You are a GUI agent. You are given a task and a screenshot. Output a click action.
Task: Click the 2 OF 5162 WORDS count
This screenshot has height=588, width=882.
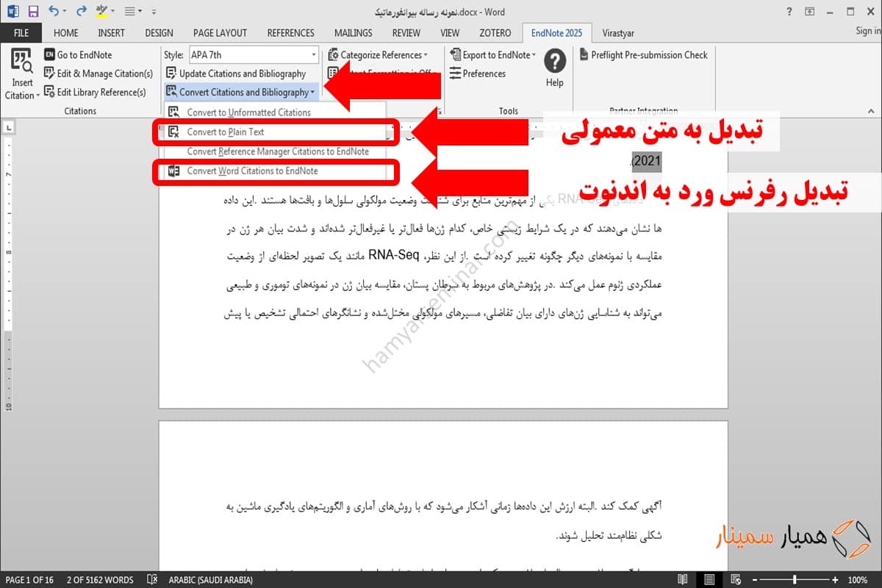coord(100,580)
